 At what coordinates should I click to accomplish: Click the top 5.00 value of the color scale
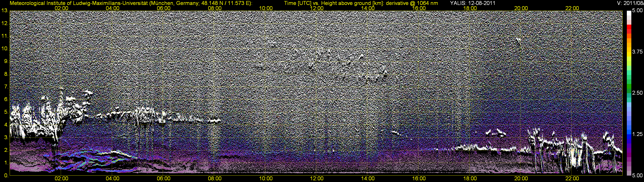point(637,11)
